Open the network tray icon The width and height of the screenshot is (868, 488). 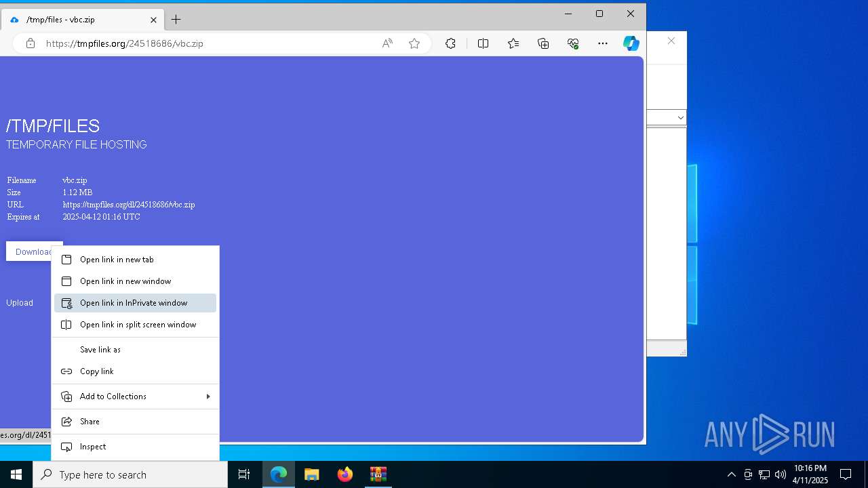(764, 474)
